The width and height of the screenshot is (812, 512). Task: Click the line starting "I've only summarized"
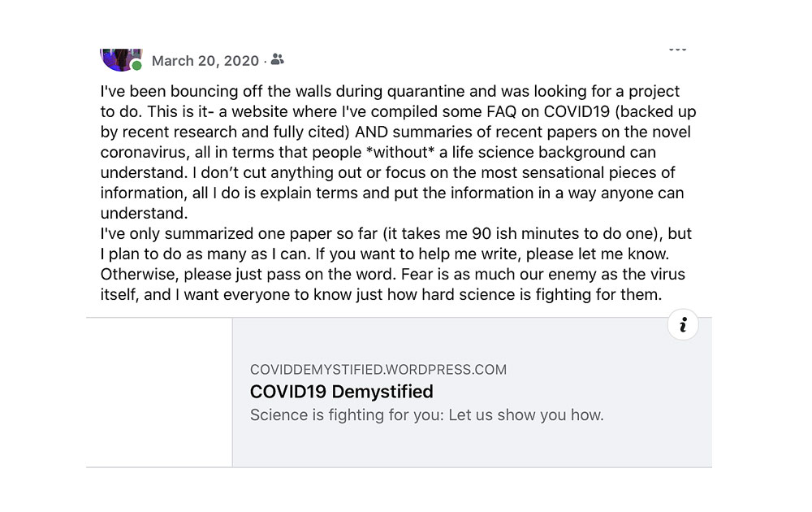pos(396,234)
